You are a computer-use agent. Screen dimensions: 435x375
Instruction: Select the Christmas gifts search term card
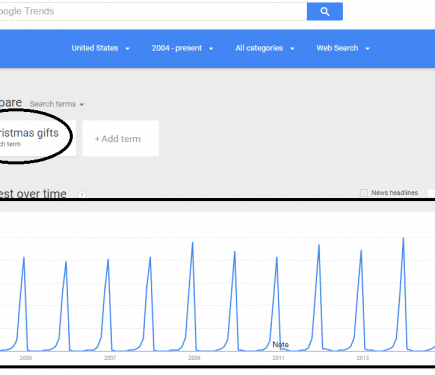(x=38, y=138)
